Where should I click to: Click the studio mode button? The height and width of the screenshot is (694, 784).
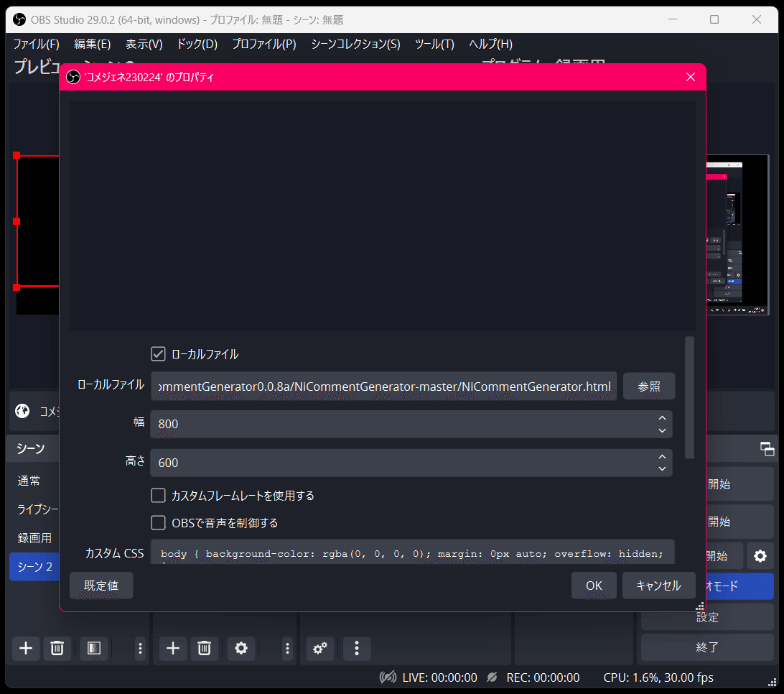pos(739,586)
